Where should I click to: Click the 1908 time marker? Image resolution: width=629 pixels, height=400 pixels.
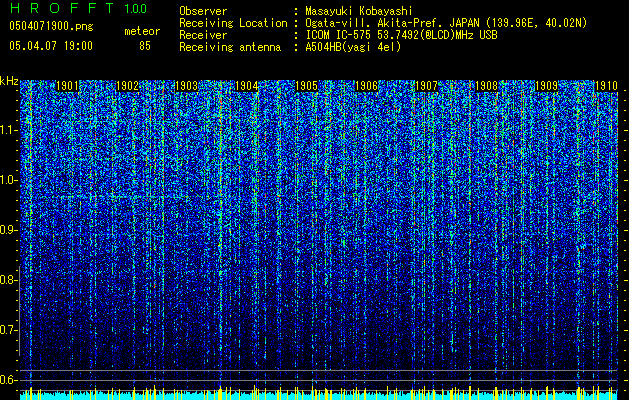point(487,86)
